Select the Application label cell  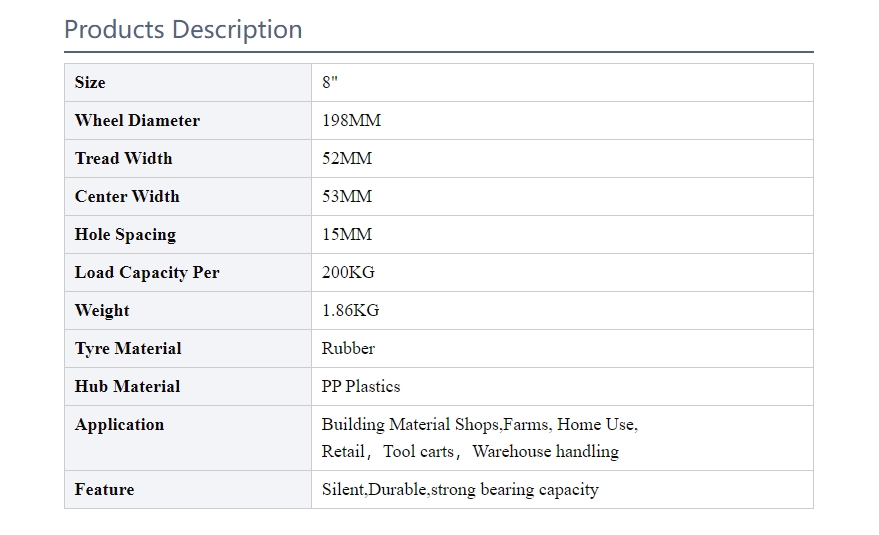tap(188, 438)
